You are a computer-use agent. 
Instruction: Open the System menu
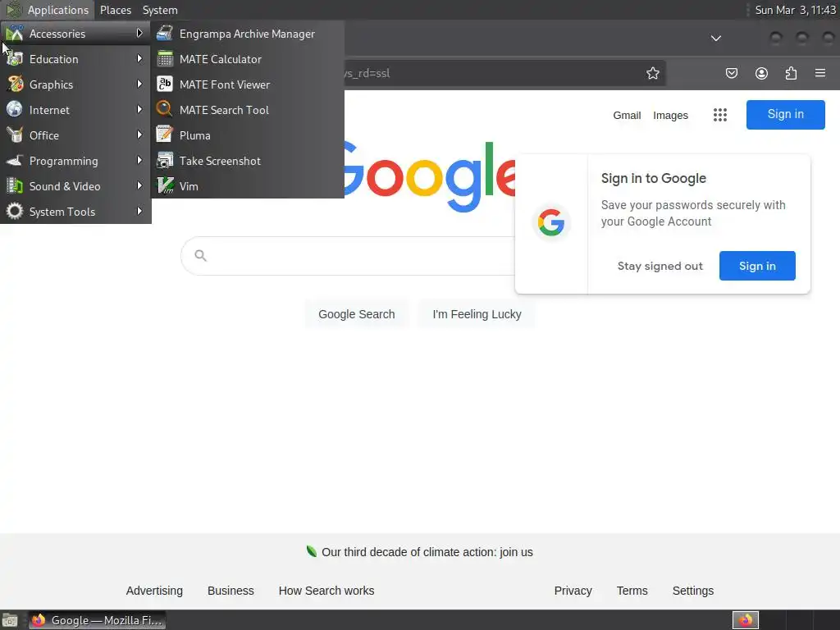[x=160, y=10]
